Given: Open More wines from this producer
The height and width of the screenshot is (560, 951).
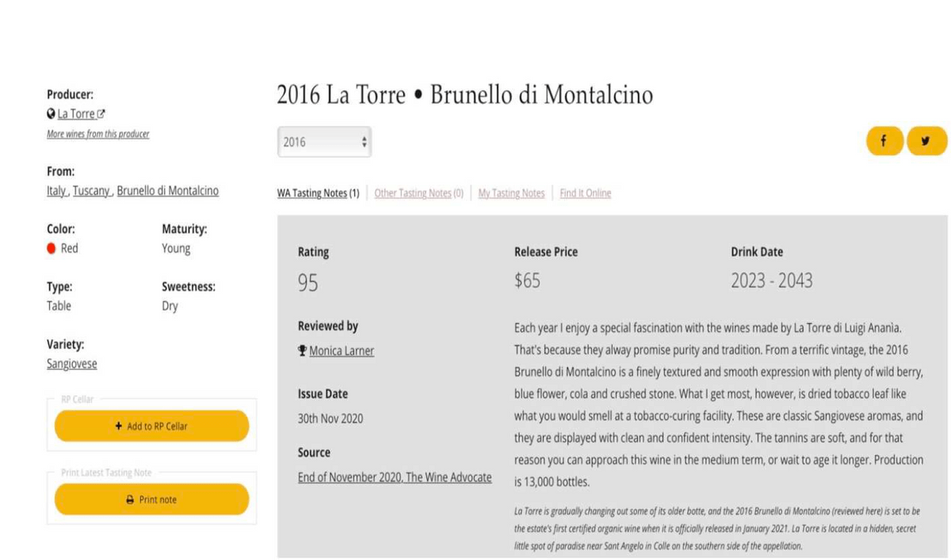Looking at the screenshot, I should pyautogui.click(x=97, y=134).
